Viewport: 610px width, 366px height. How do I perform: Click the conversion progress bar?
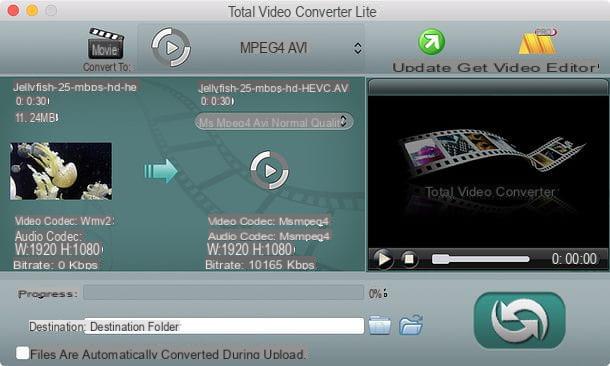coord(223,293)
